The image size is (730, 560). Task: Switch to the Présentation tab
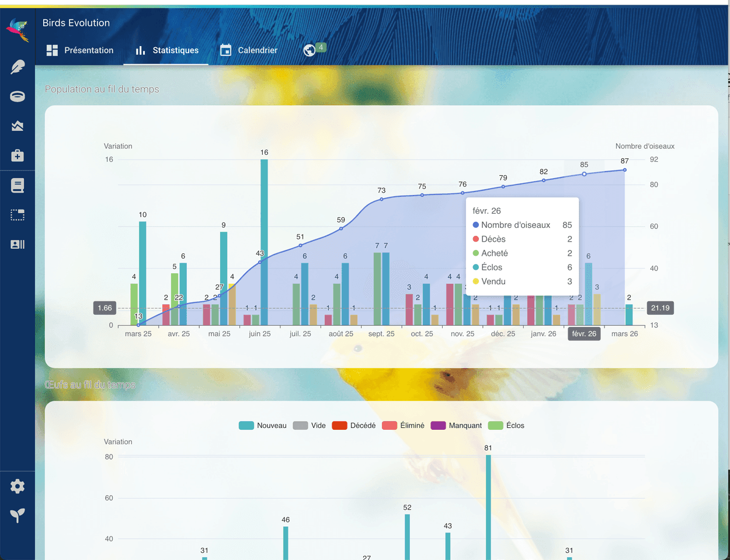(x=80, y=50)
